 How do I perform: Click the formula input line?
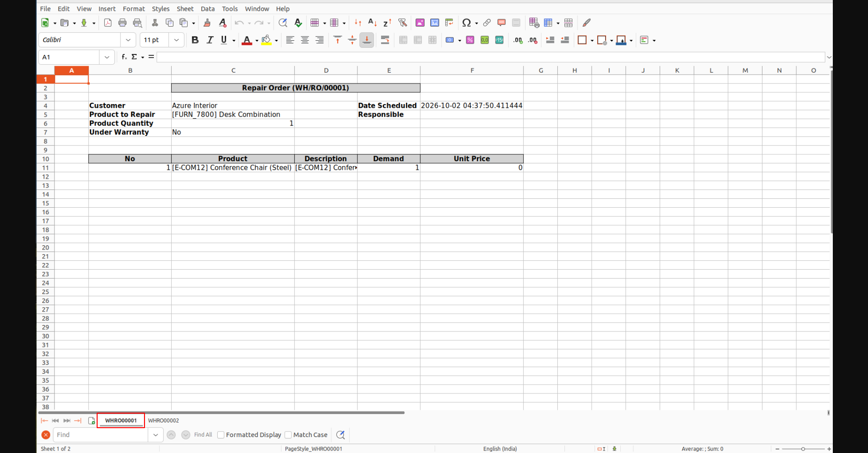click(x=490, y=57)
